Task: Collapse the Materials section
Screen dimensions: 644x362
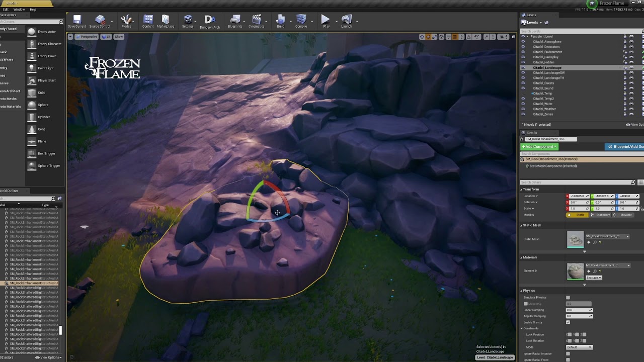Action: (521, 257)
